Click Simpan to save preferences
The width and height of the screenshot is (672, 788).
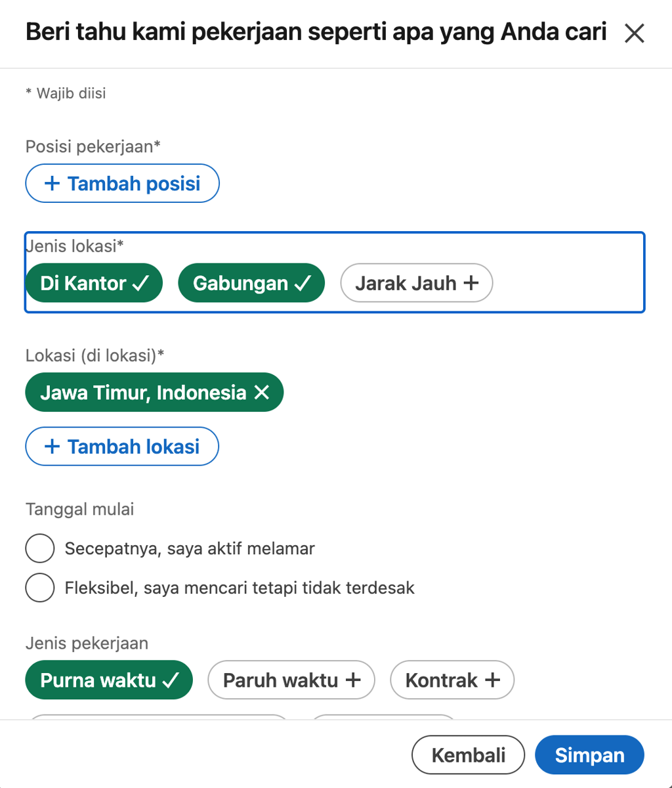click(x=589, y=755)
